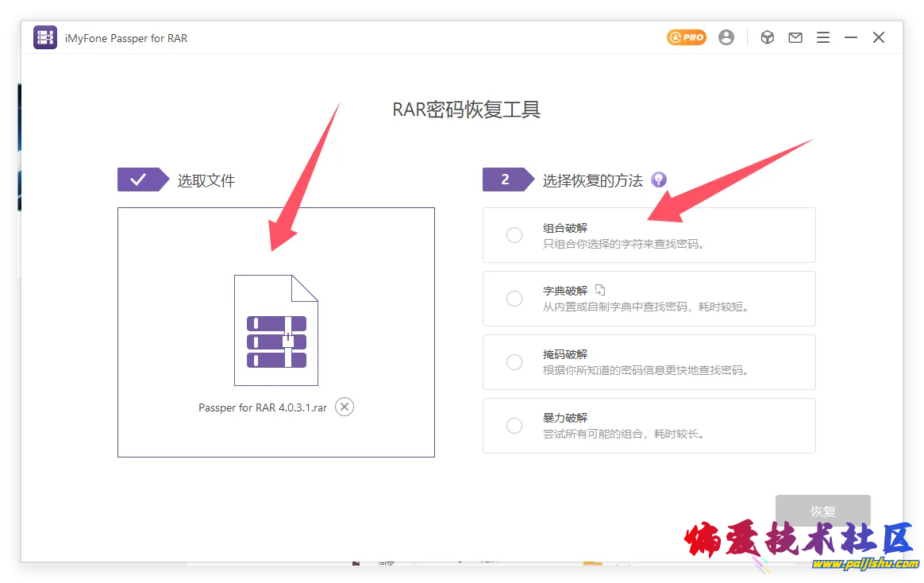Viewport: 924px width, 583px height.
Task: Click the checkmark step badge for 选取文件
Action: 140,180
